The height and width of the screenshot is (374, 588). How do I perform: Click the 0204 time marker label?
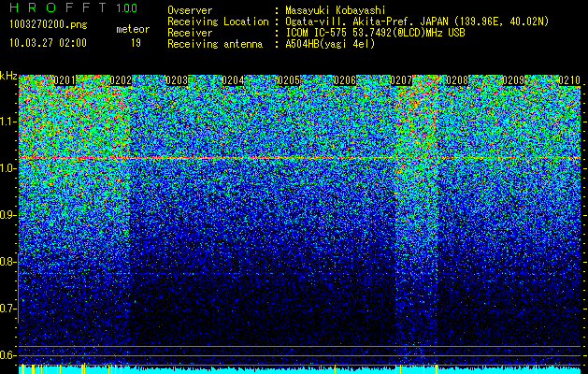(x=234, y=80)
